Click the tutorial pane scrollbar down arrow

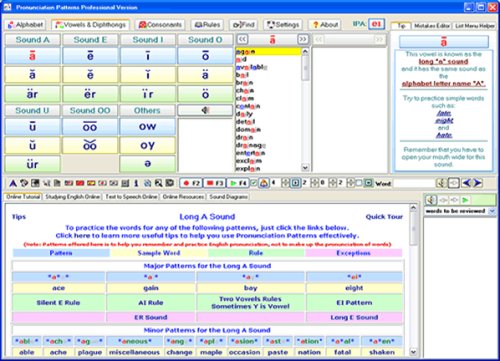[x=413, y=352]
